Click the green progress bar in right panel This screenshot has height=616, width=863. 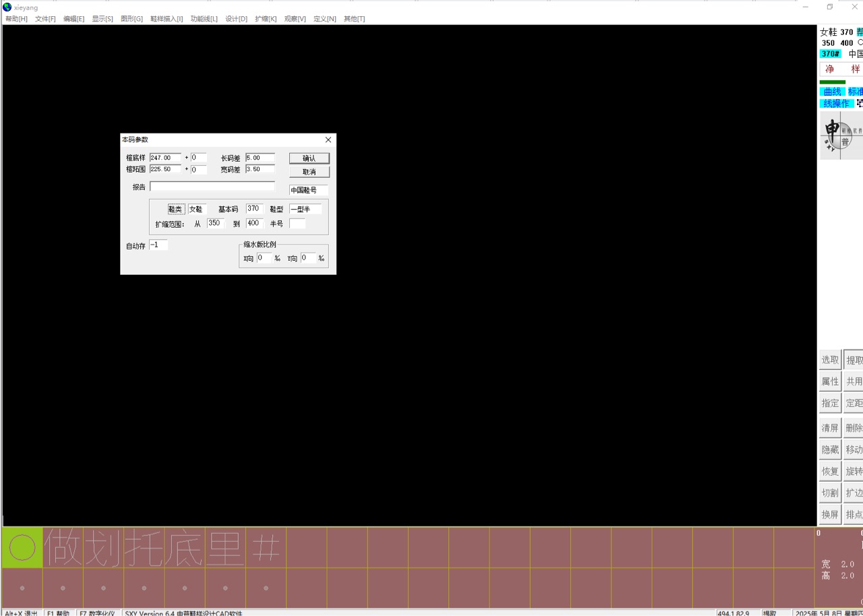click(832, 82)
